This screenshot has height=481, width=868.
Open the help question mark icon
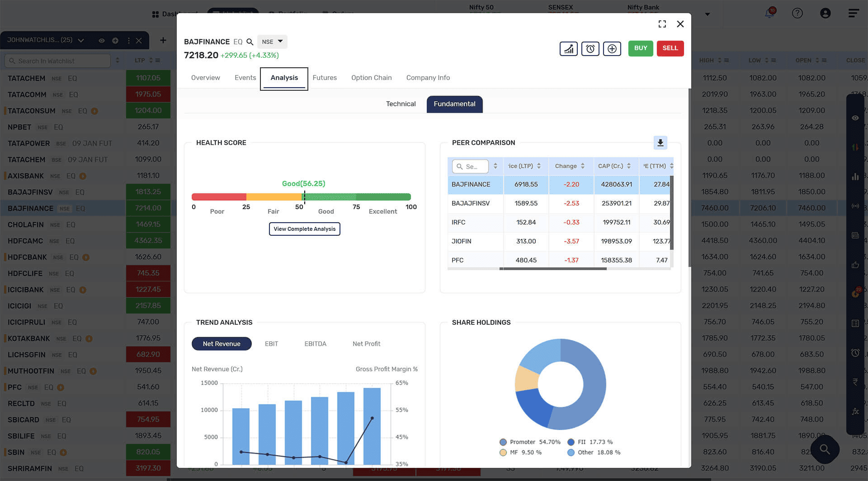point(797,13)
